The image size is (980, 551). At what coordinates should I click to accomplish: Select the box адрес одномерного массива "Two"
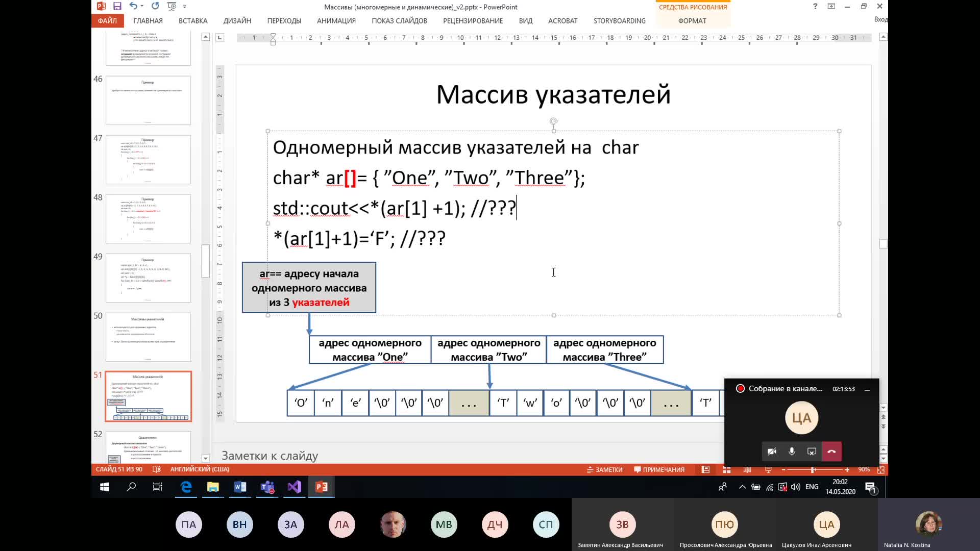[x=488, y=349]
